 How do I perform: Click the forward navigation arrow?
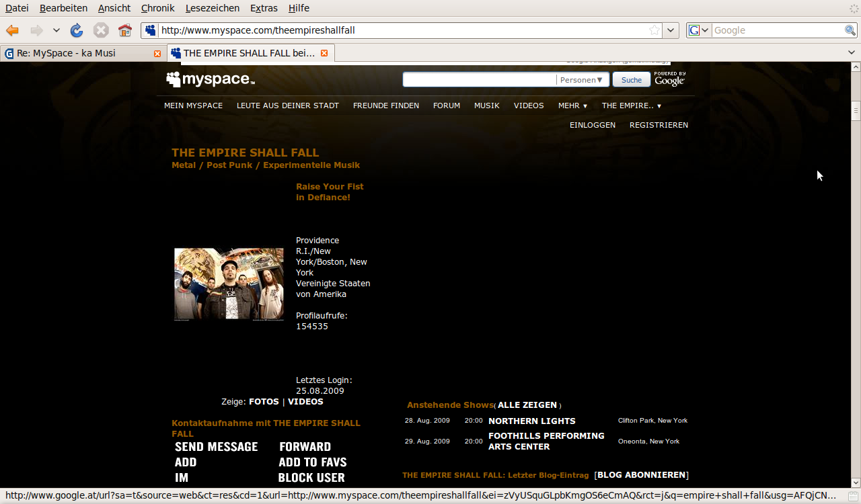[x=36, y=30]
